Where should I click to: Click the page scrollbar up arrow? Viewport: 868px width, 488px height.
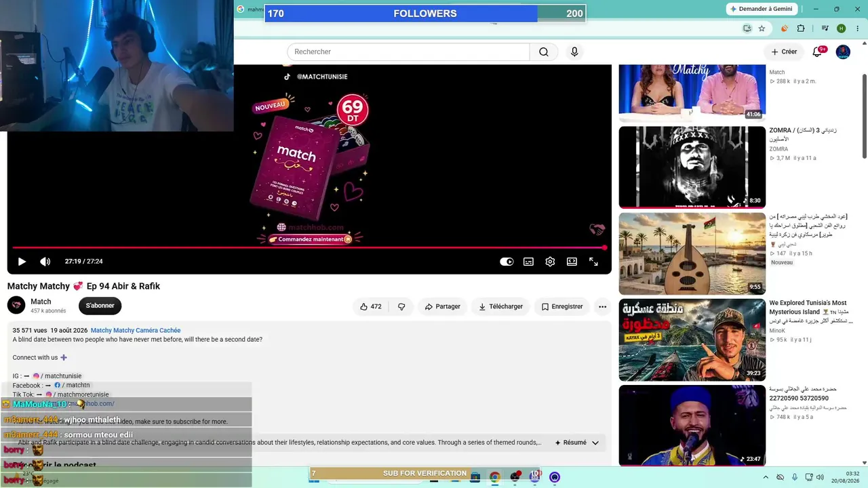(x=864, y=44)
